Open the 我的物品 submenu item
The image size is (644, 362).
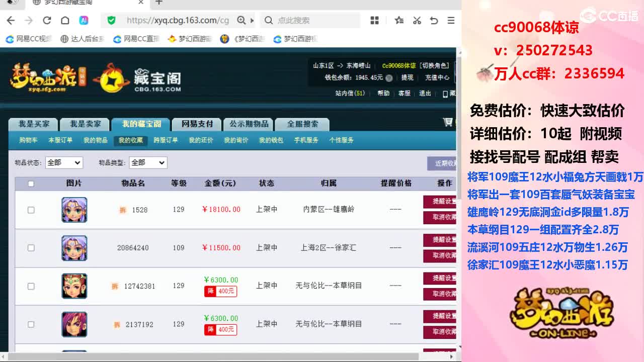96,140
